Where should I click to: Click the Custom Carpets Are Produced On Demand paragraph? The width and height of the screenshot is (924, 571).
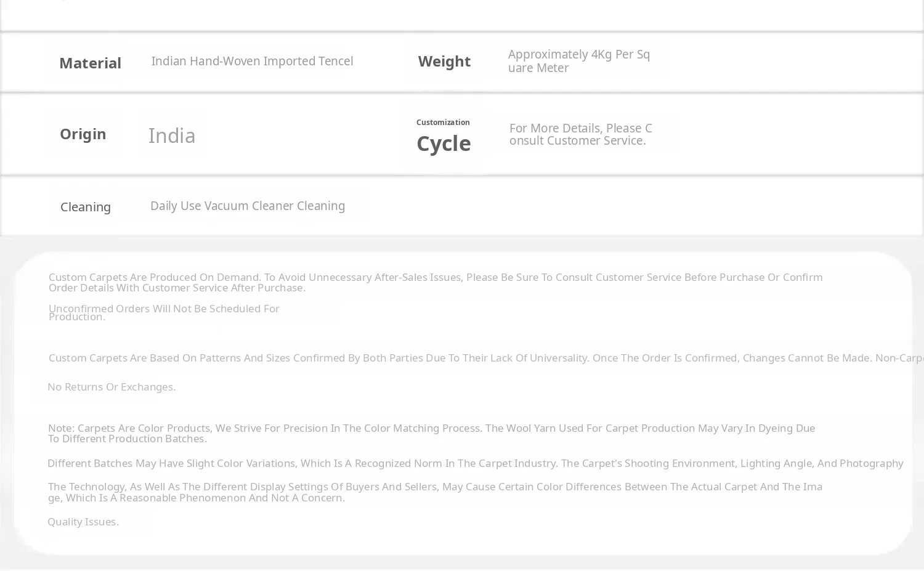(436, 282)
